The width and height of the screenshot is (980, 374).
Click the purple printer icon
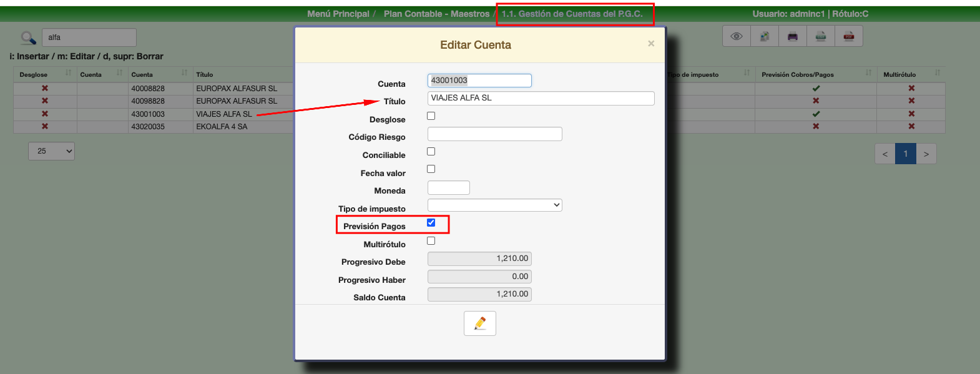(793, 36)
